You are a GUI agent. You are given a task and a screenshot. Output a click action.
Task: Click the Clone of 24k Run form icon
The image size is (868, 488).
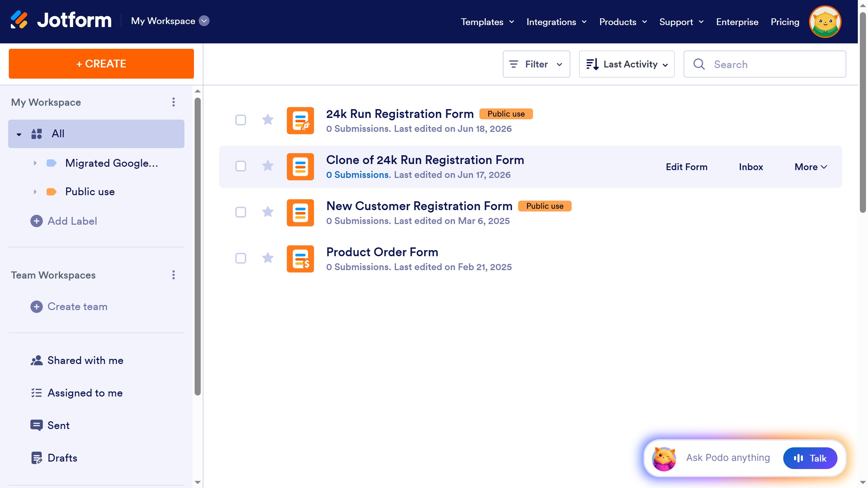click(300, 167)
